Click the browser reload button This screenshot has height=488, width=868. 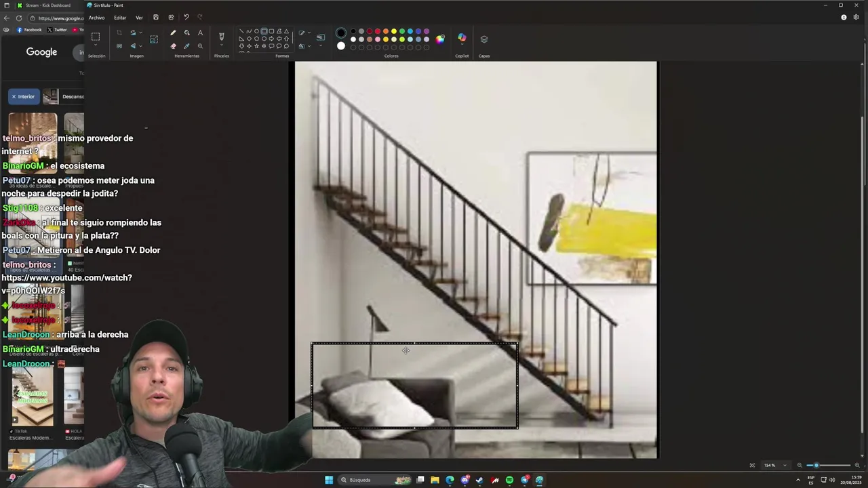click(19, 18)
